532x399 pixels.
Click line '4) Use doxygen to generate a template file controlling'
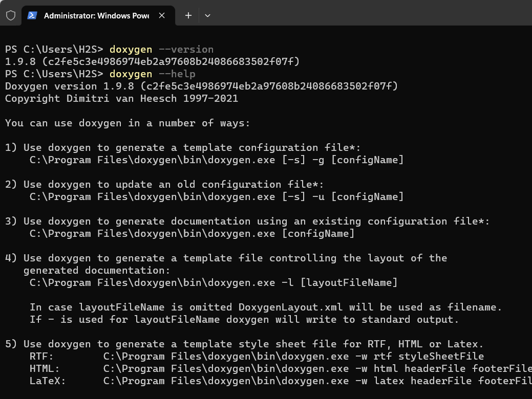pos(226,258)
